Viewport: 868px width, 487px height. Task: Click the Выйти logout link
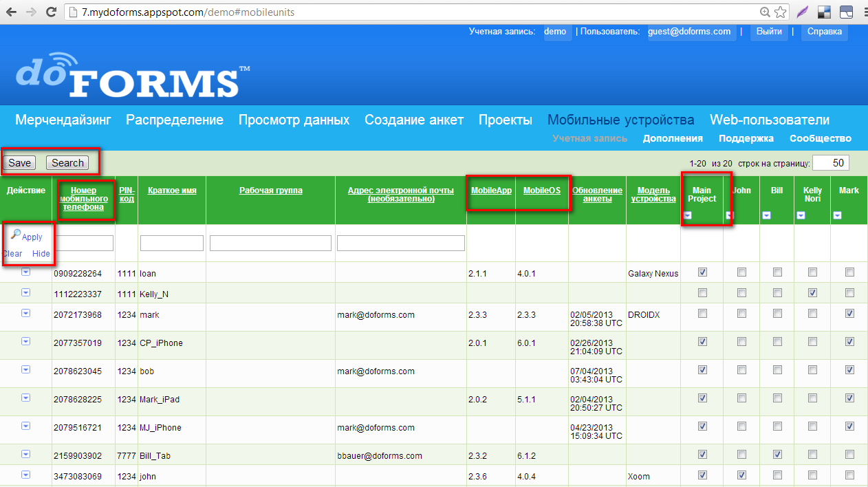point(769,32)
